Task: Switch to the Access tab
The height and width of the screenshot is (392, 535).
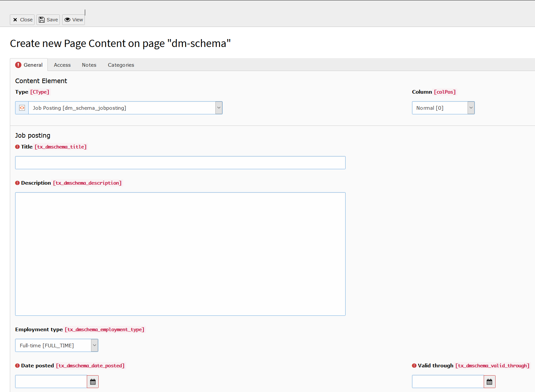Action: (62, 65)
